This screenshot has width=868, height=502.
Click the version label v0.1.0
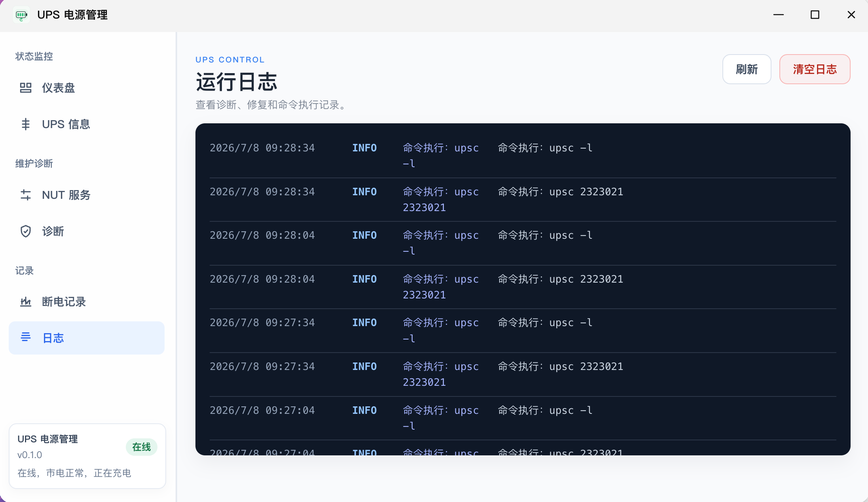tap(30, 455)
